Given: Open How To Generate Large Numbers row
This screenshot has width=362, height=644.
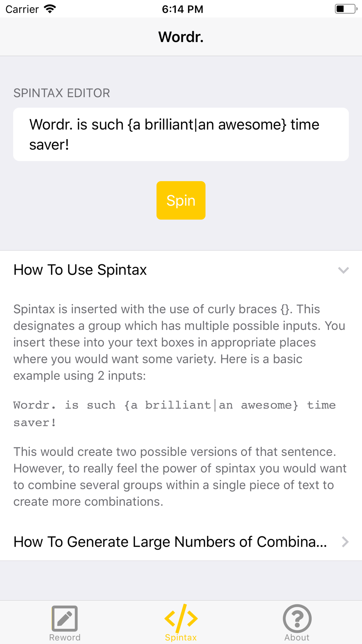Looking at the screenshot, I should coord(181,542).
